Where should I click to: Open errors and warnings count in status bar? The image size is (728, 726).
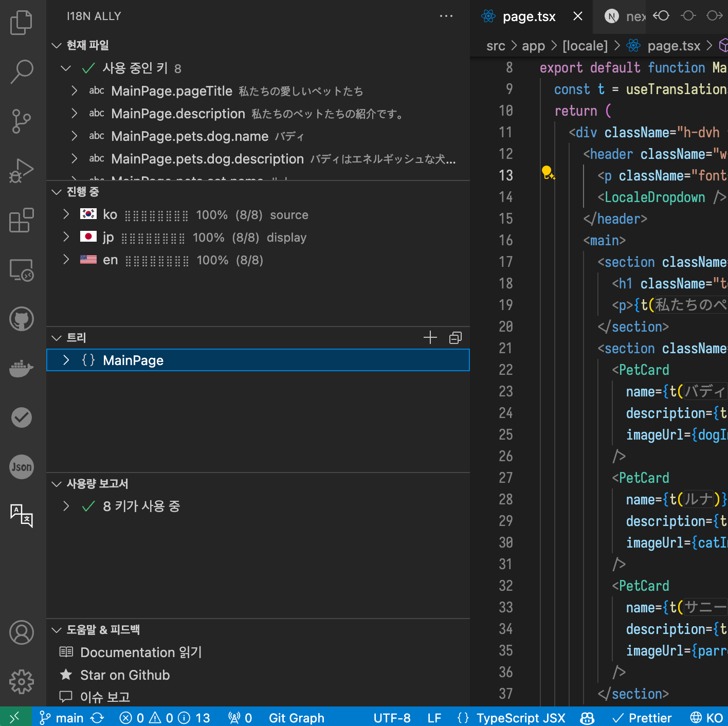pyautogui.click(x=165, y=718)
